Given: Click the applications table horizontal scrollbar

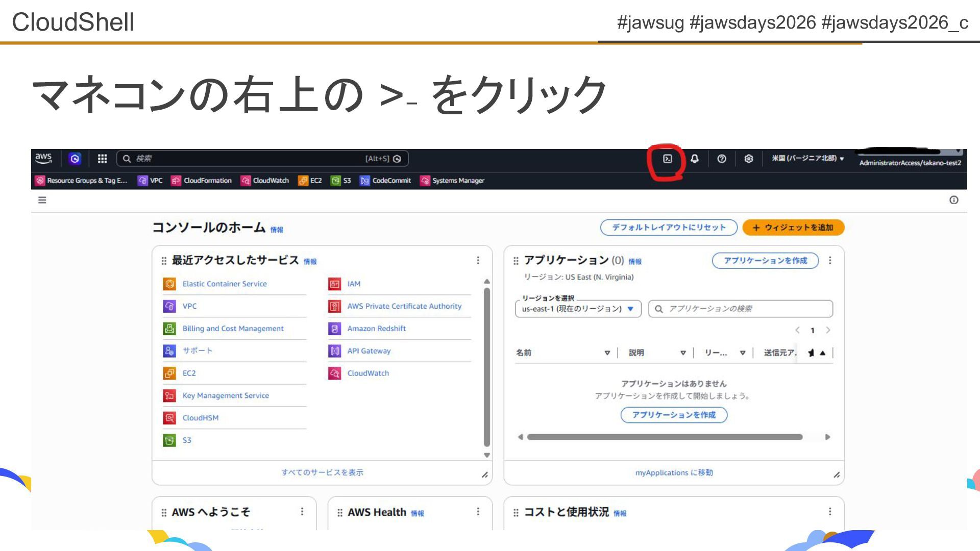Looking at the screenshot, I should (x=665, y=437).
